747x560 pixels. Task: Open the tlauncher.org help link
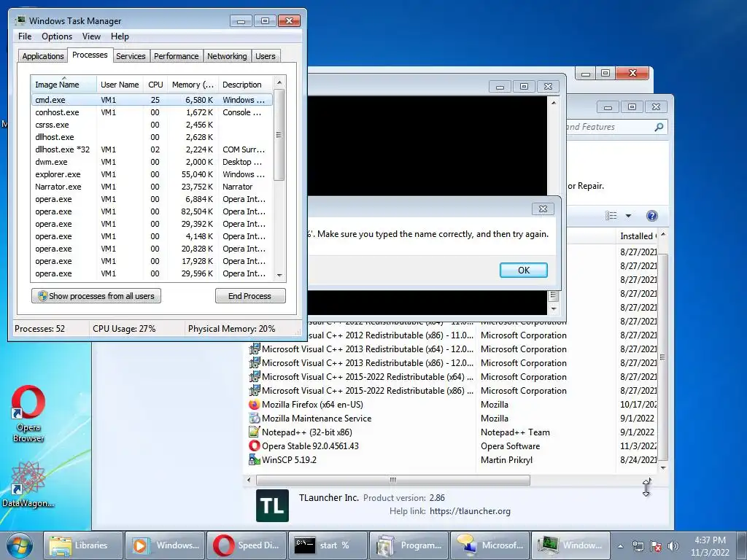(470, 511)
